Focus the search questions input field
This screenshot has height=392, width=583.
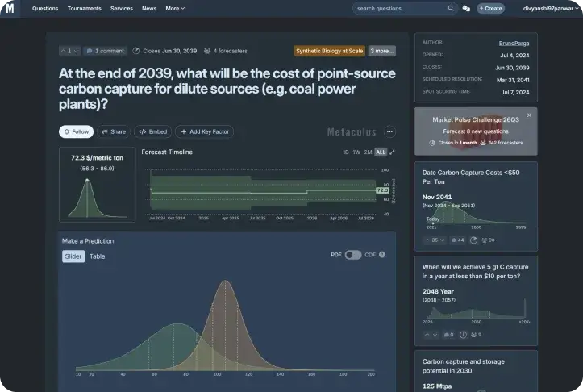click(401, 9)
